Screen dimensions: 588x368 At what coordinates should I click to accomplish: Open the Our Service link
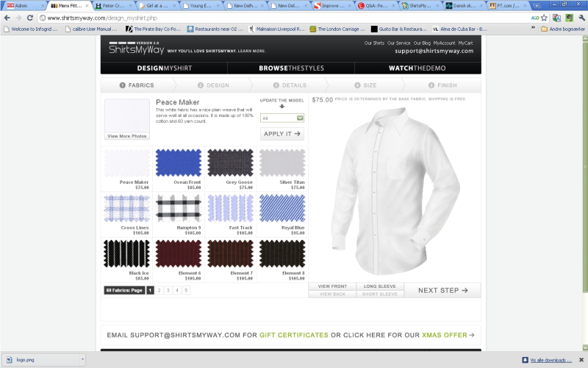click(x=398, y=43)
